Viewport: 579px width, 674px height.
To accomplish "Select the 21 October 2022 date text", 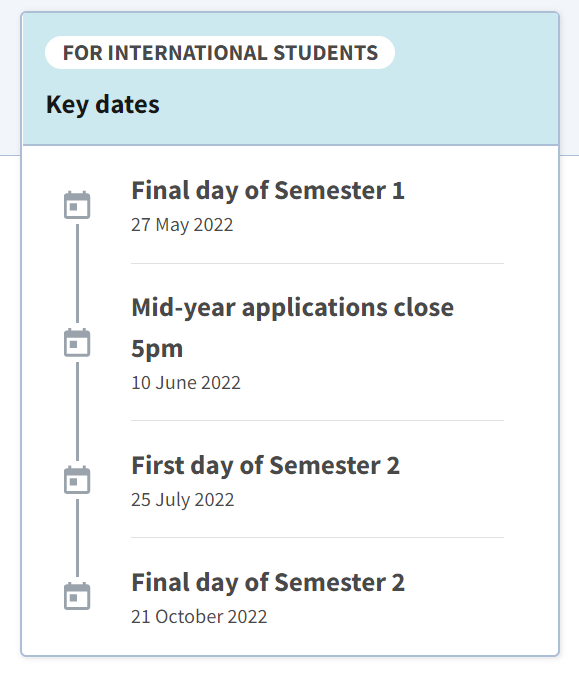I will coord(199,616).
